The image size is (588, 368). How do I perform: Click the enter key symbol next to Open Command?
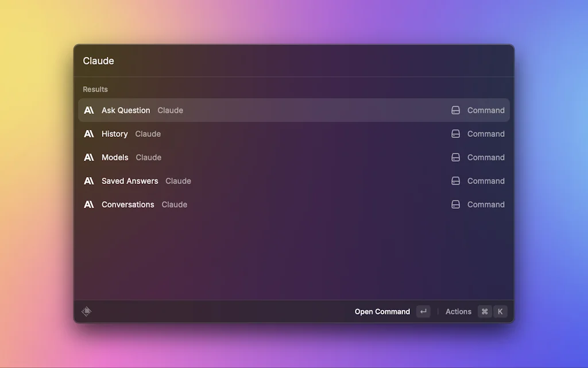tap(423, 311)
